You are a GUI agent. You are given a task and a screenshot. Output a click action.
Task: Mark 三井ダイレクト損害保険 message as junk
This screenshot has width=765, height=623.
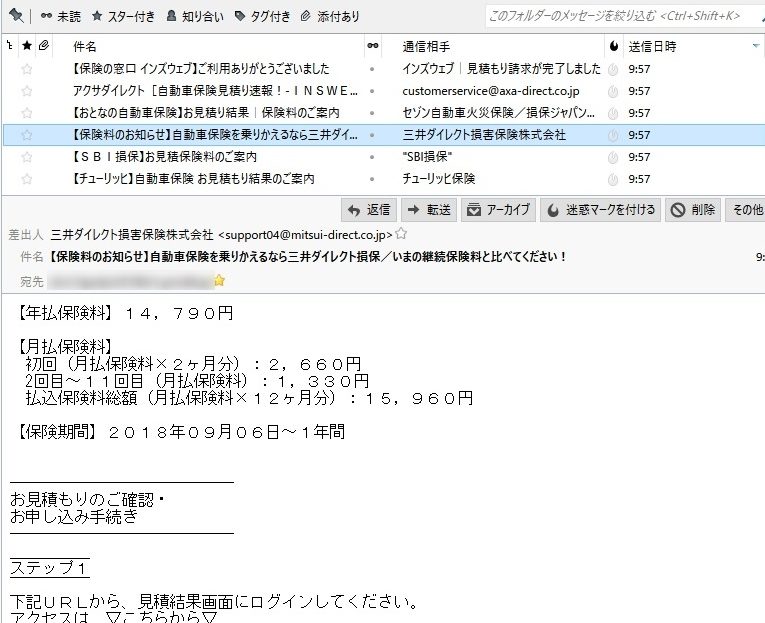point(613,136)
